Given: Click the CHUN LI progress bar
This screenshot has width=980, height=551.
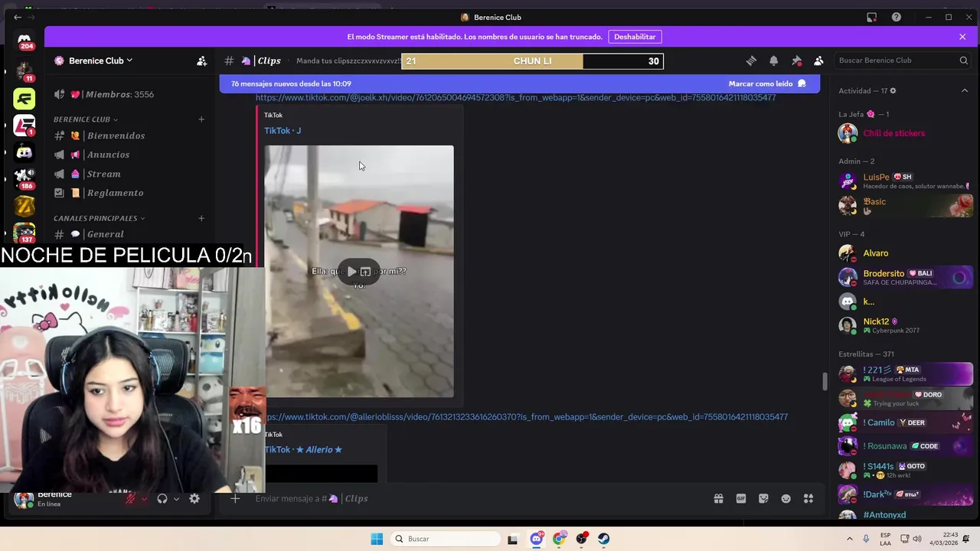Looking at the screenshot, I should click(x=532, y=61).
